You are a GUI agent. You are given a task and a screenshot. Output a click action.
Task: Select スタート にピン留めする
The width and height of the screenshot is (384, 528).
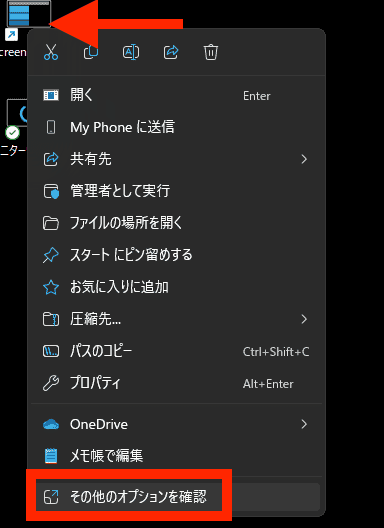177,255
